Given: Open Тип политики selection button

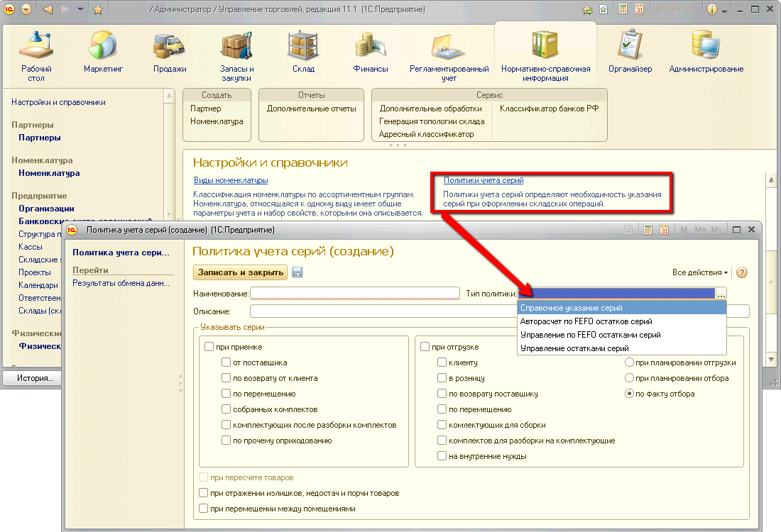Looking at the screenshot, I should pos(721,294).
